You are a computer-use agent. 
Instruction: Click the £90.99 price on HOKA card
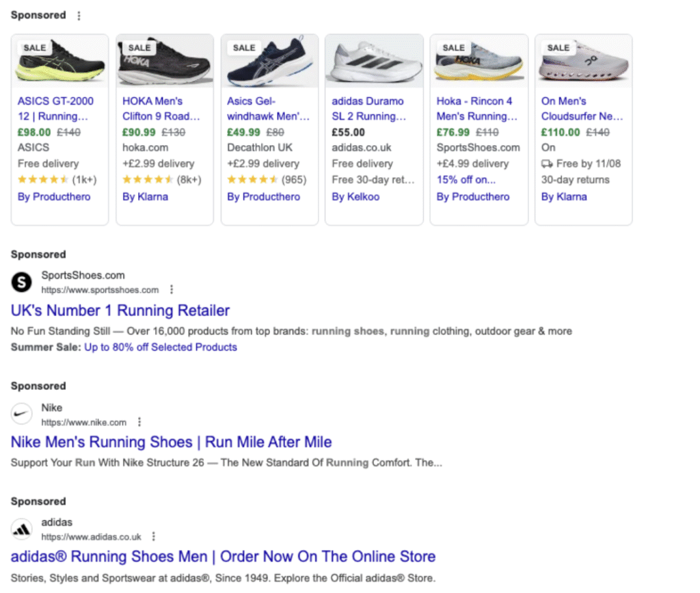click(139, 133)
